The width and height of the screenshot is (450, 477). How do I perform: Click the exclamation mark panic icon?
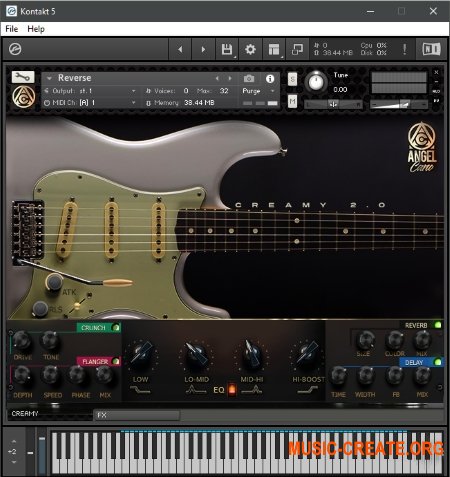[405, 49]
